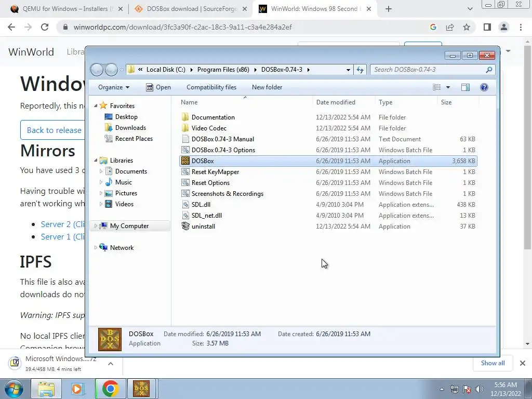Show hidden system tray icons

[x=442, y=389]
